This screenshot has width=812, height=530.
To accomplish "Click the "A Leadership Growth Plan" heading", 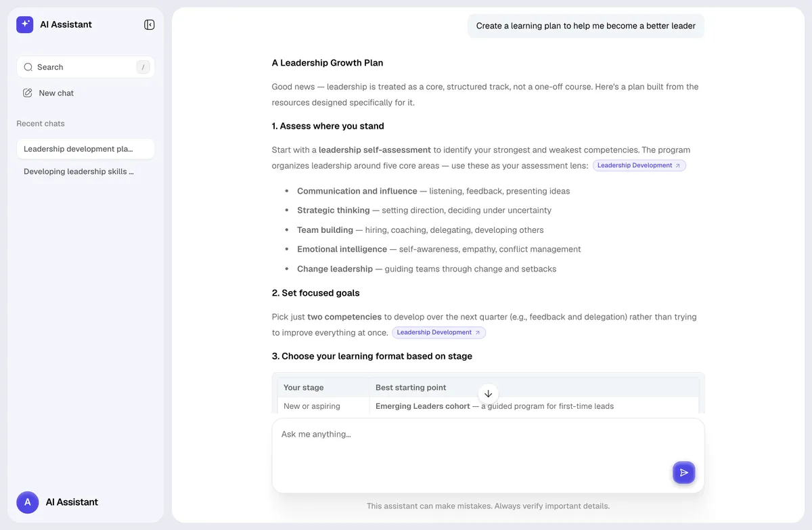I will point(328,63).
